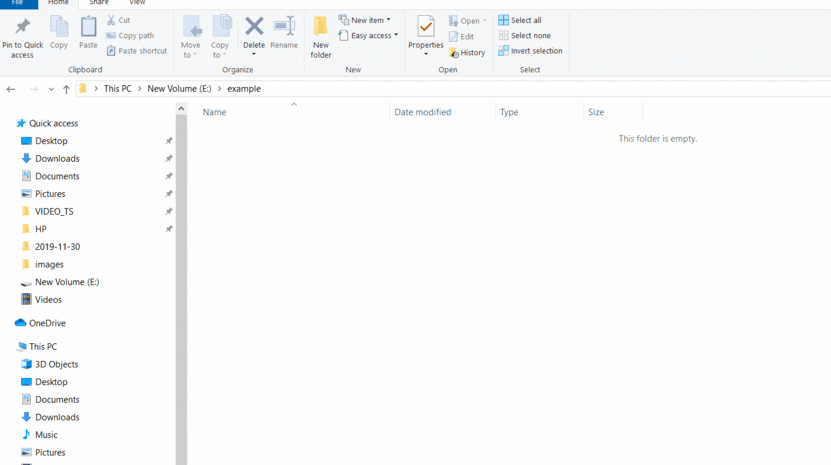831x465 pixels.
Task: Navigate up one folder level arrow
Action: (x=66, y=89)
